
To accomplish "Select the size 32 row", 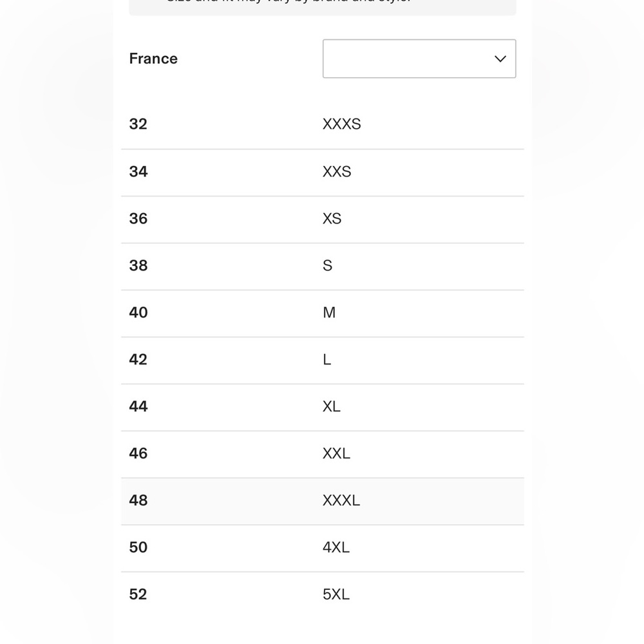I will pyautogui.click(x=138, y=124).
